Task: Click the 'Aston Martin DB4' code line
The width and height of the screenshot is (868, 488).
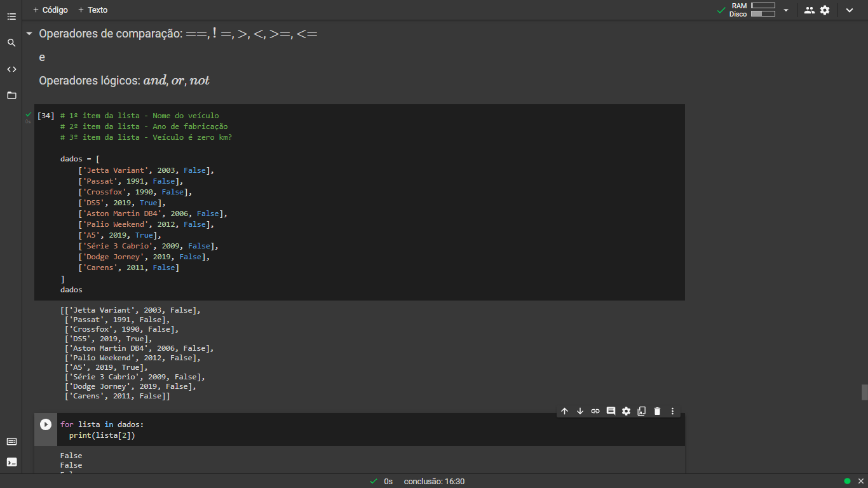Action: point(153,213)
